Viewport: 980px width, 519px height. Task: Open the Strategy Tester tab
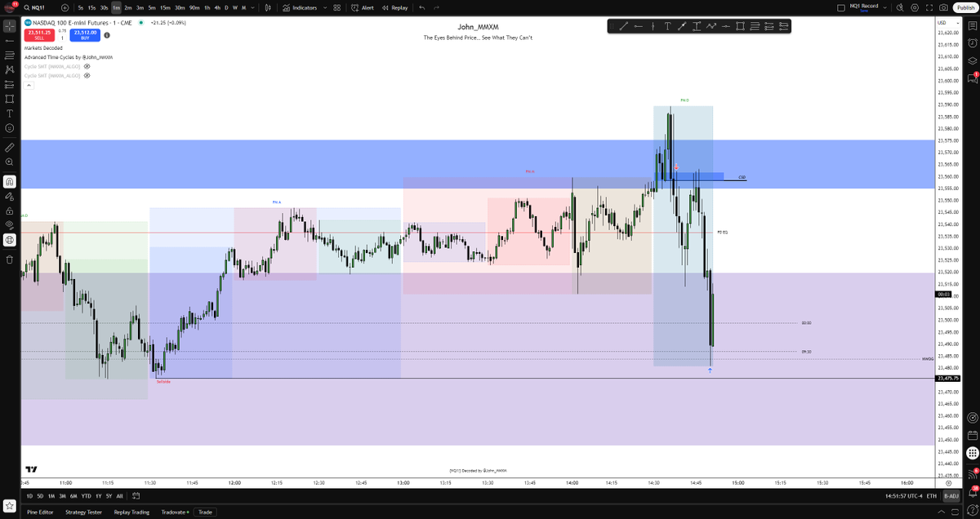click(x=84, y=512)
